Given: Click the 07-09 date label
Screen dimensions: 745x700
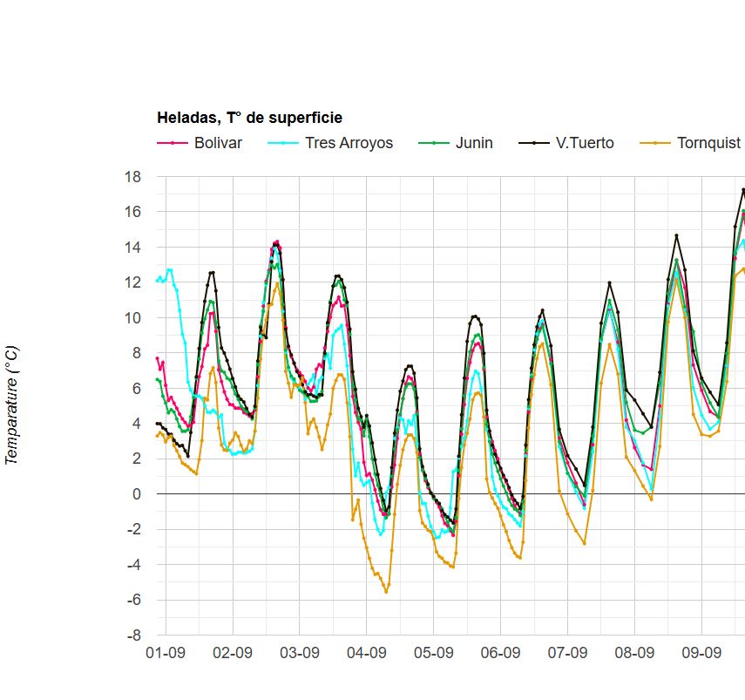Looking at the screenshot, I should pos(567,653).
